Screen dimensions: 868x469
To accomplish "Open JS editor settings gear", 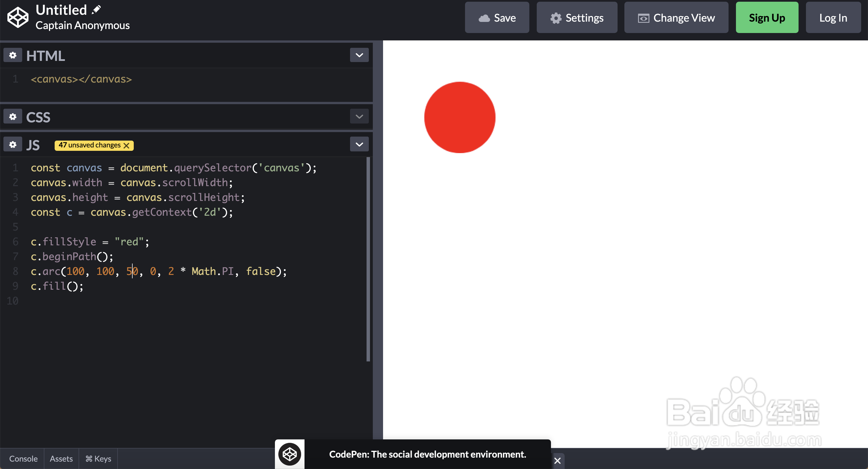I will click(13, 145).
